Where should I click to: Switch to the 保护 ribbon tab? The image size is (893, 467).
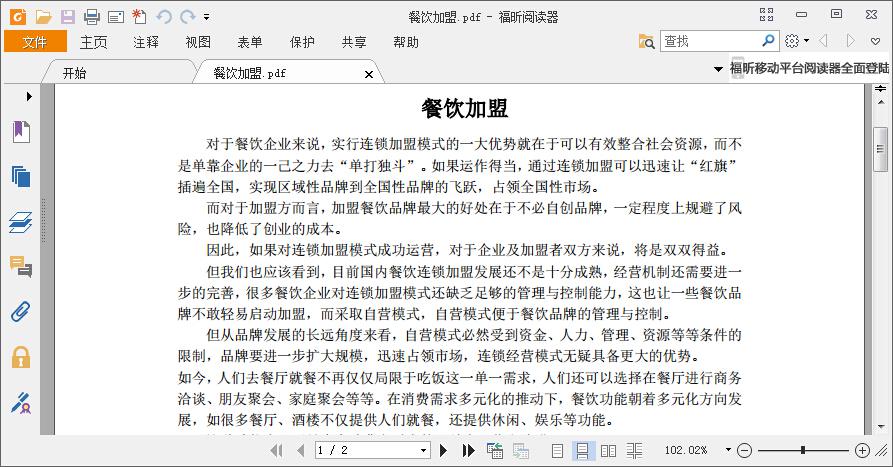[302, 42]
